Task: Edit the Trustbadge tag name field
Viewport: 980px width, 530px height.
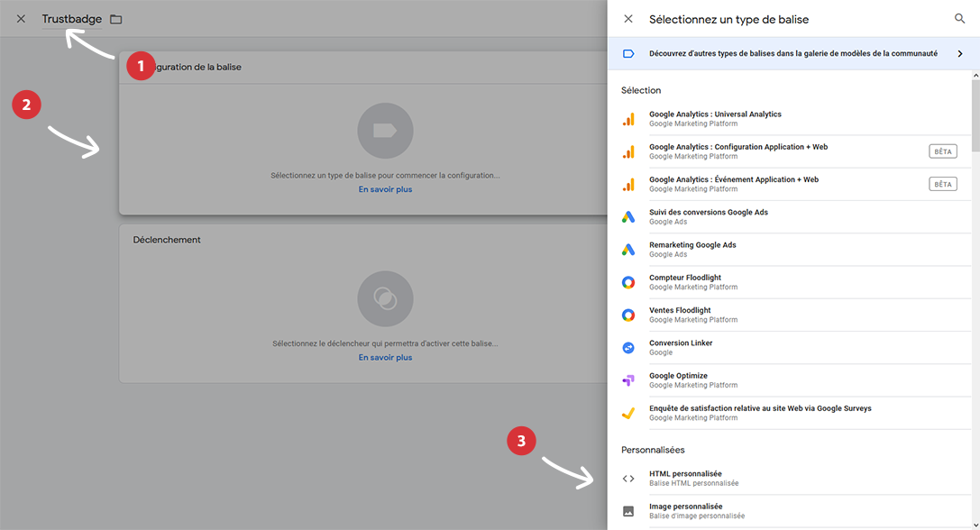Action: tap(72, 19)
